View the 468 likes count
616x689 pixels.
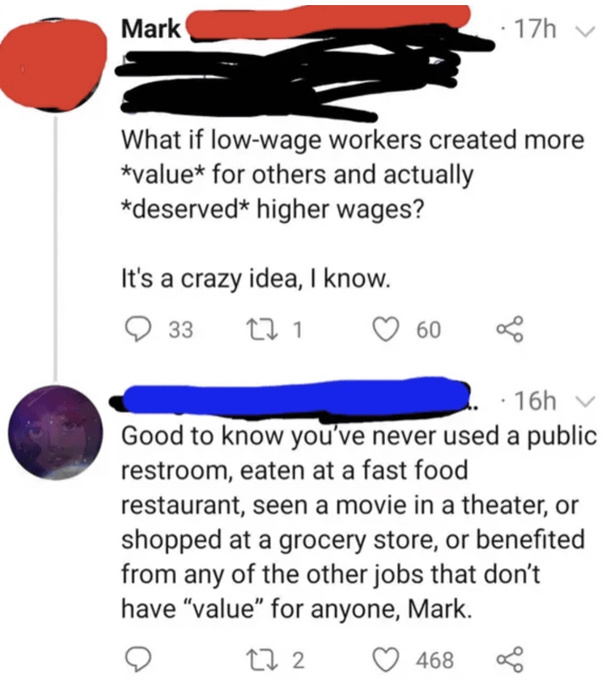pos(435,660)
